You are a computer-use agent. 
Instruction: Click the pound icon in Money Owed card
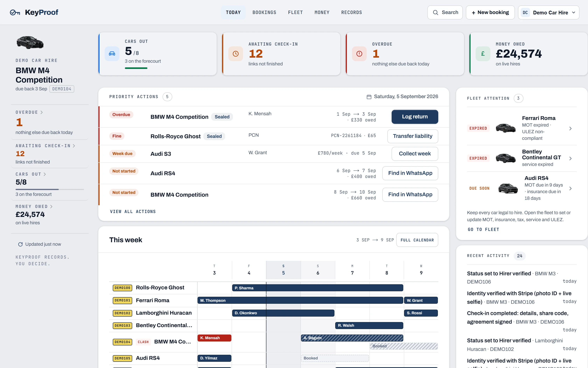[483, 54]
